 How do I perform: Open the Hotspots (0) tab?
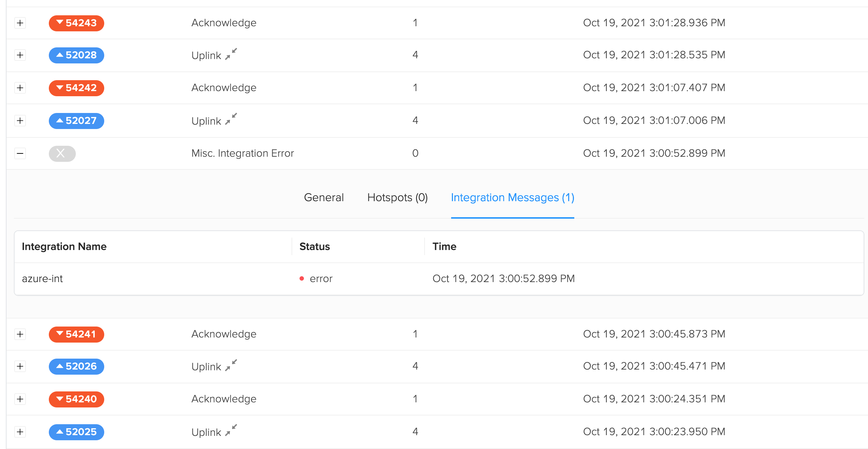pos(397,197)
